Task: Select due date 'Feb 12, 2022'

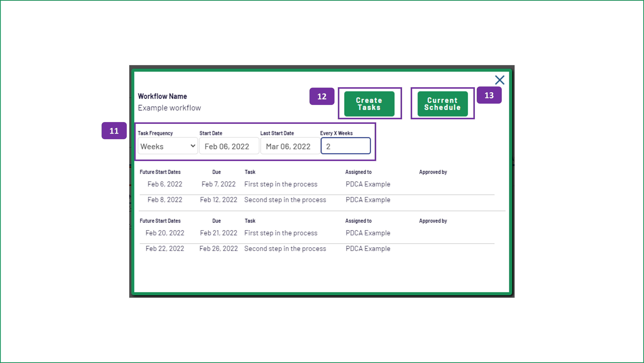Action: (x=219, y=200)
